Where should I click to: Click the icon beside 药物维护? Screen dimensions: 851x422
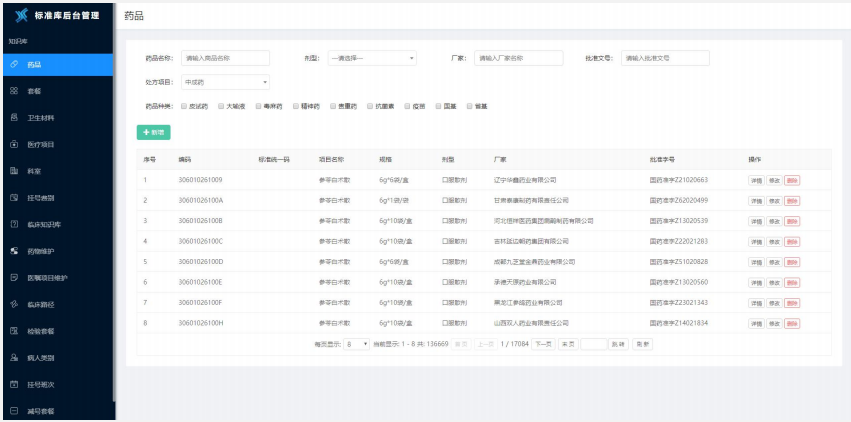[15, 251]
